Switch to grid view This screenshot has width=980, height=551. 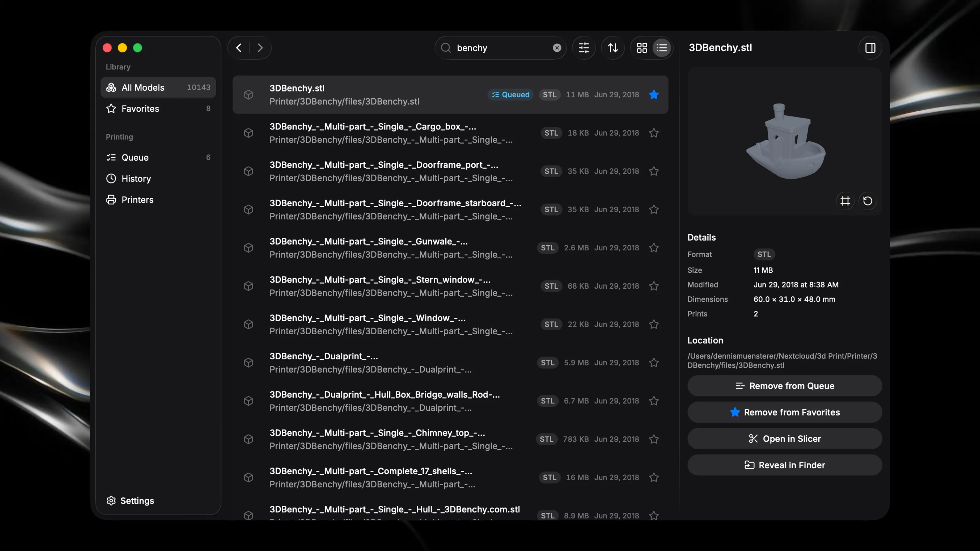pos(642,48)
